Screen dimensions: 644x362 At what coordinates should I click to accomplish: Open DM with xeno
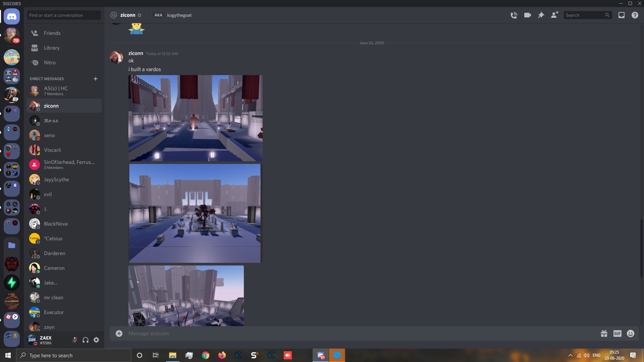(x=65, y=135)
